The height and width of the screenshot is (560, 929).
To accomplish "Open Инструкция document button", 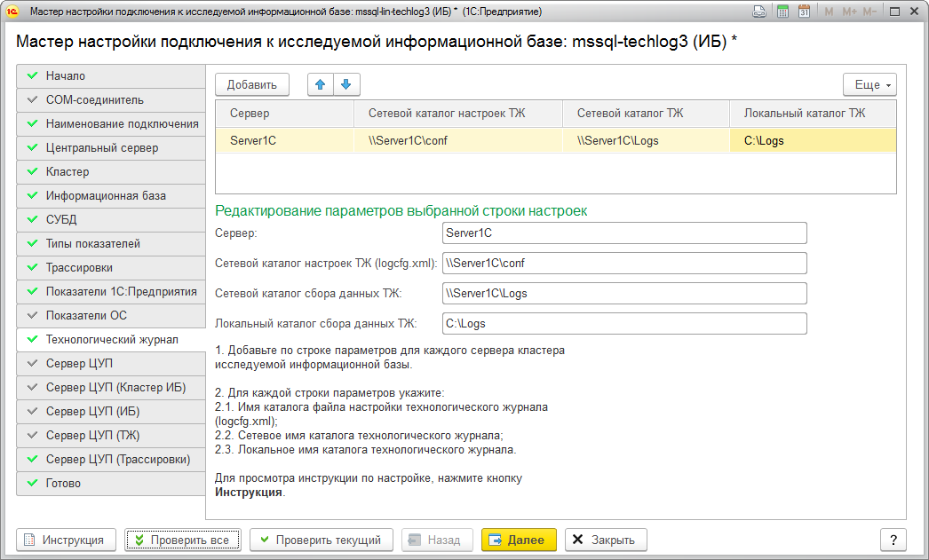I will click(67, 540).
